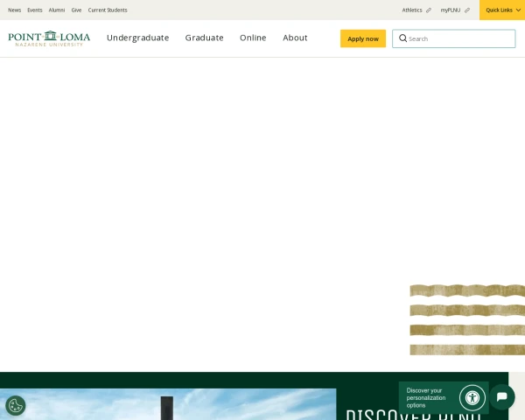Open the accessibility options icon
Screen dimensions: 525x420
tap(472, 398)
